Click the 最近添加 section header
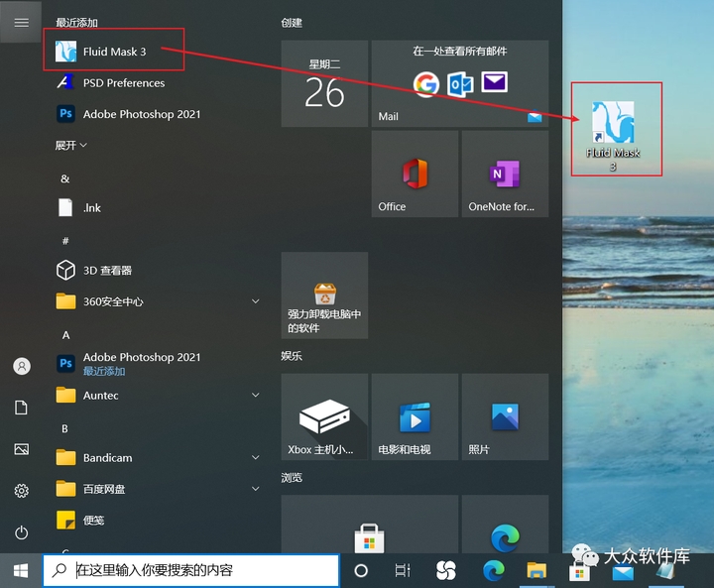This screenshot has height=588, width=714. 76,23
